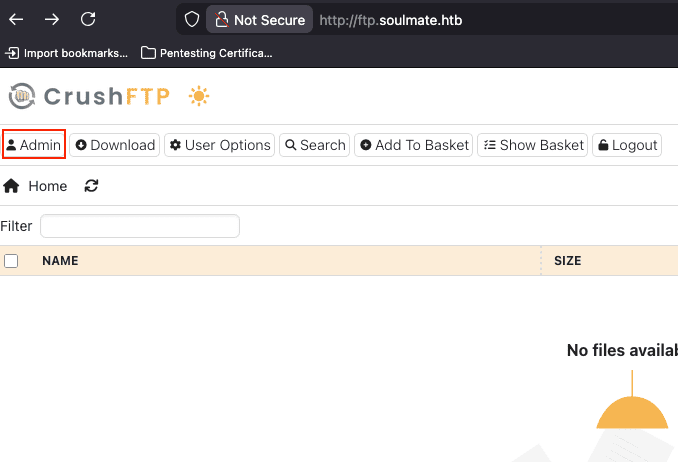Viewport: 678px width, 462px height.
Task: Click the Home house icon
Action: (12, 186)
